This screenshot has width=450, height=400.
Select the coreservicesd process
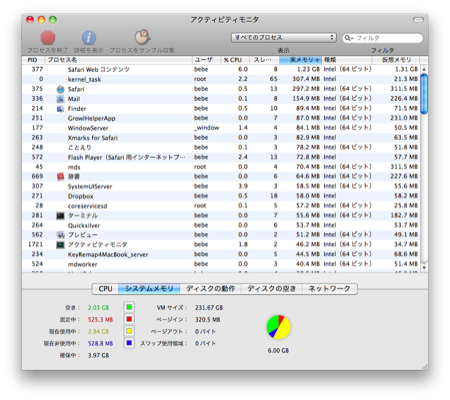(x=221, y=206)
